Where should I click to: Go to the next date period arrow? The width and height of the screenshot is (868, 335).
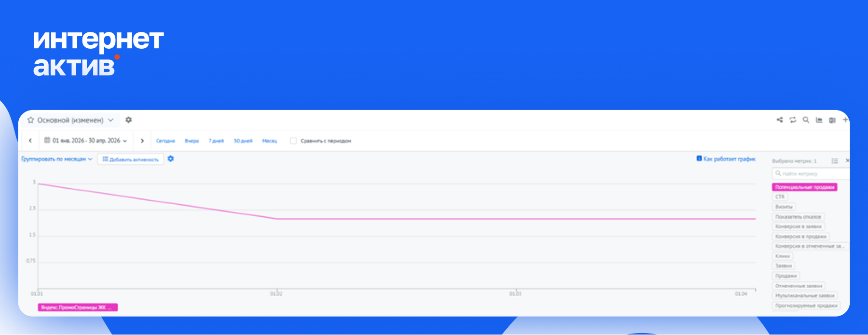point(142,140)
